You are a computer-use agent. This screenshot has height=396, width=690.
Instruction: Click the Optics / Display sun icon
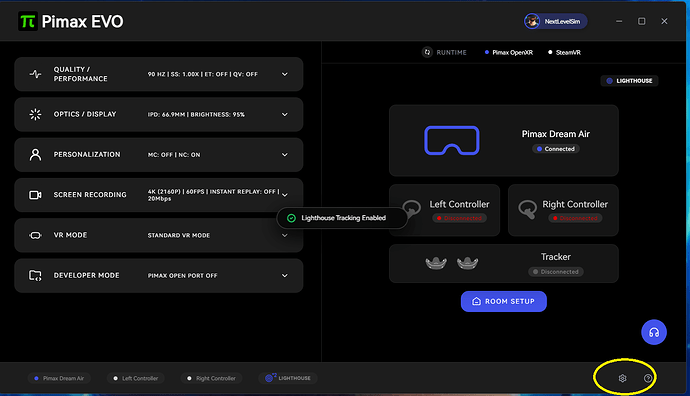pos(35,114)
